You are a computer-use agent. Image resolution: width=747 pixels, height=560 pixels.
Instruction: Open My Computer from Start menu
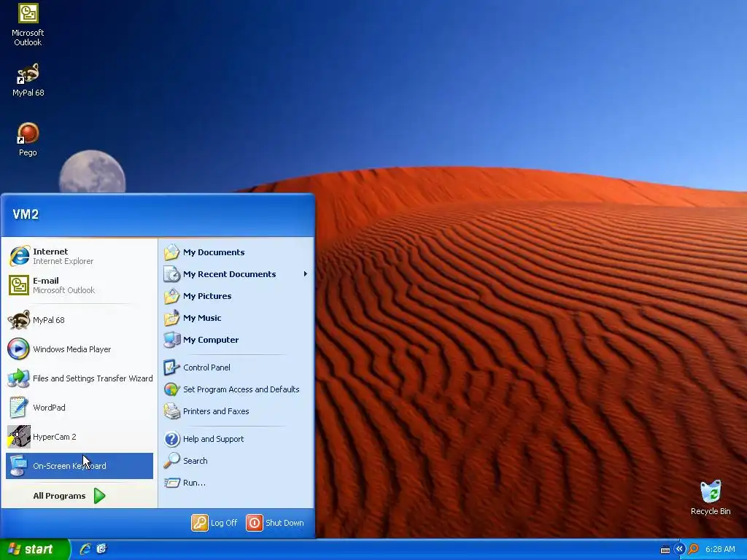(x=236, y=340)
